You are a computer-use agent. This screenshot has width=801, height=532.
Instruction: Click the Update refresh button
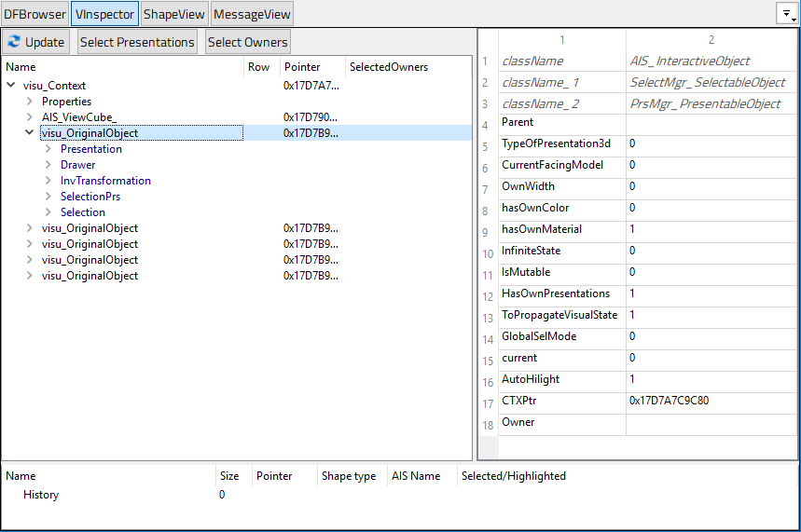click(36, 42)
